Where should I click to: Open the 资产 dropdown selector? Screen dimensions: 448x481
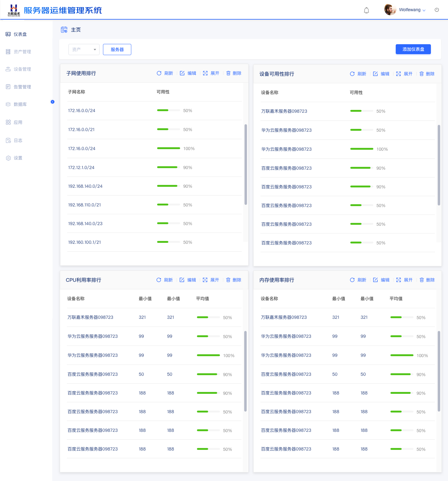click(84, 50)
